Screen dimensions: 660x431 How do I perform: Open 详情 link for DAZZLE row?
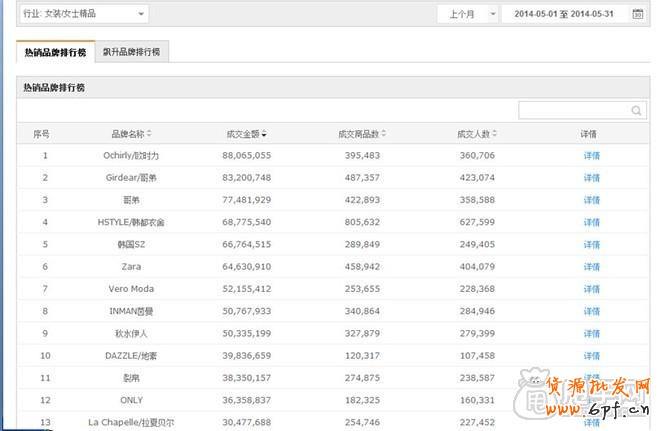click(591, 357)
